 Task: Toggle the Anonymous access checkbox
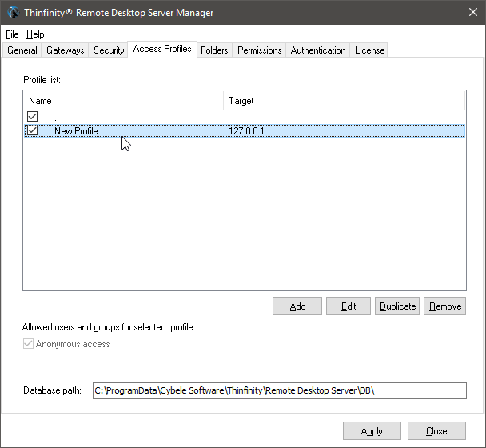(x=28, y=344)
